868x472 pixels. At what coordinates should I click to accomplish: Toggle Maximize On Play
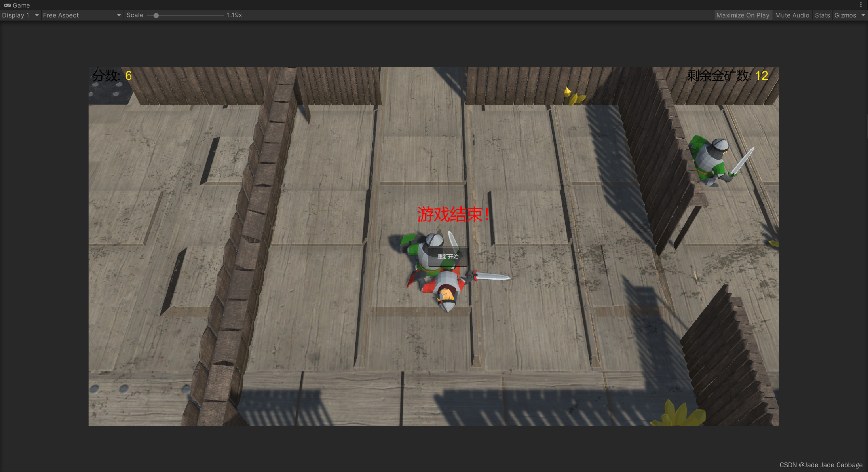click(x=742, y=15)
